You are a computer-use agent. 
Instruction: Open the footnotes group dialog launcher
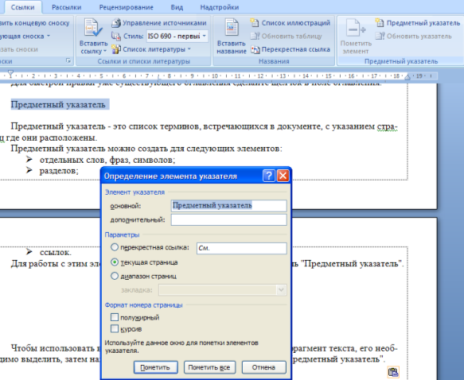pyautogui.click(x=68, y=61)
